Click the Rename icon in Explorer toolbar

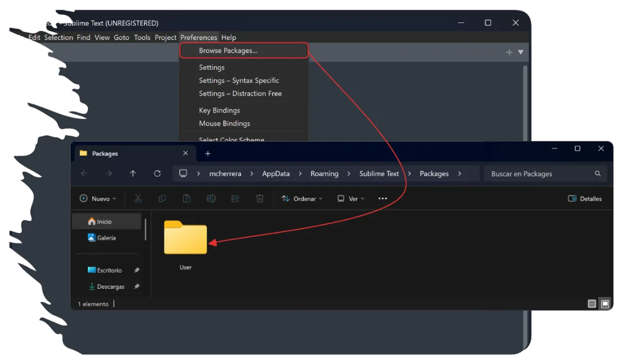click(x=211, y=199)
